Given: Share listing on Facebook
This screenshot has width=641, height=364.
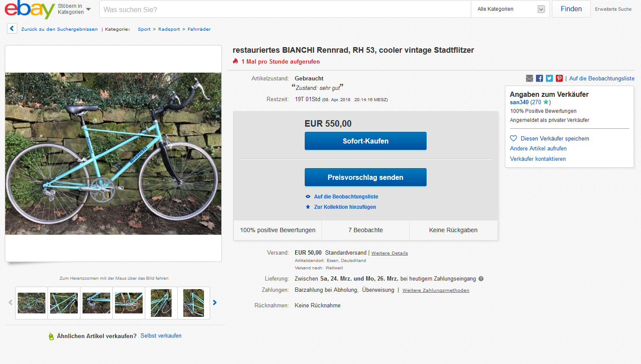Looking at the screenshot, I should (x=539, y=78).
